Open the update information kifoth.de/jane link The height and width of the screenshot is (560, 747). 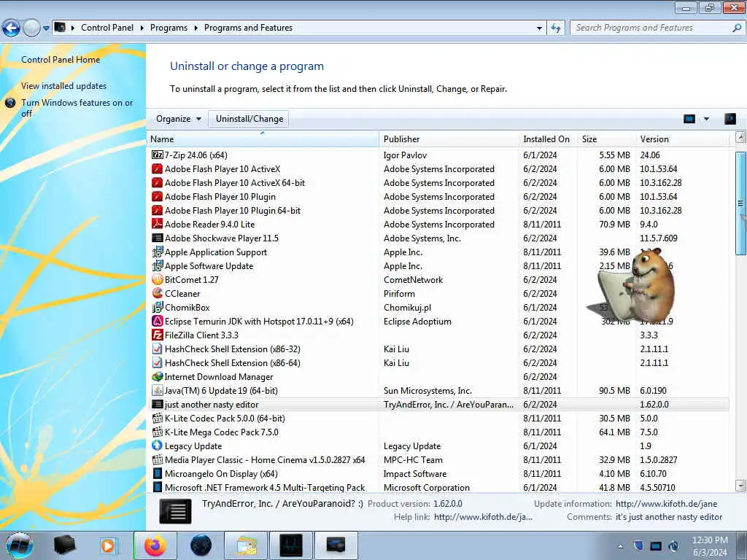click(x=666, y=504)
